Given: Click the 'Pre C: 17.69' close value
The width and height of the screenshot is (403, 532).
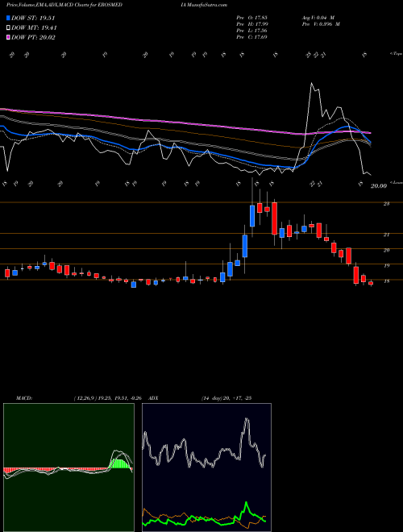Looking at the screenshot, I should [x=251, y=36].
